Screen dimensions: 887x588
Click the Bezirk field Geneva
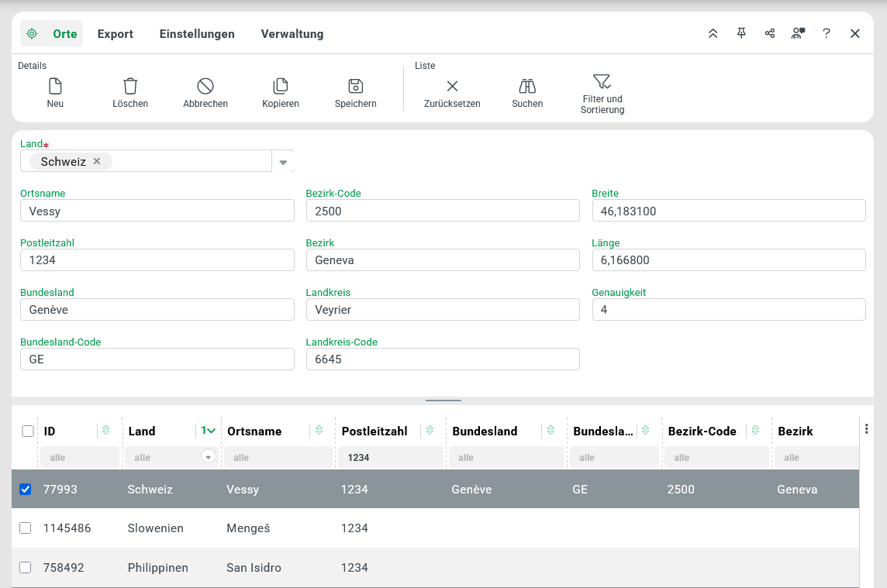tap(443, 260)
